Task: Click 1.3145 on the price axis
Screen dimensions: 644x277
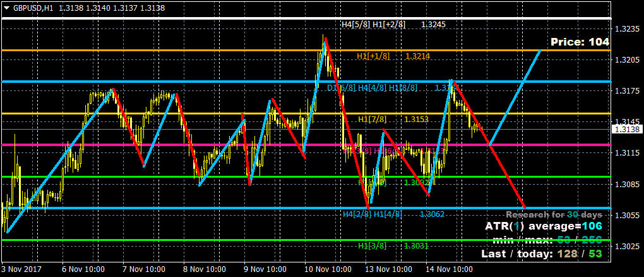Action: [x=626, y=122]
